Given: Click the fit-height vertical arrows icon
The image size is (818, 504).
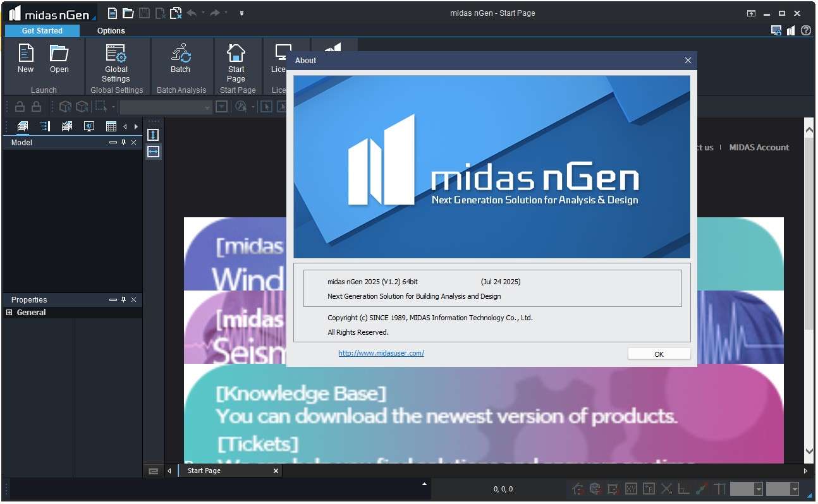Looking at the screenshot, I should click(x=153, y=135).
